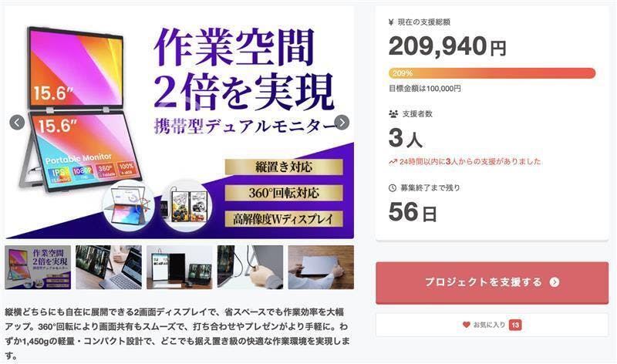Click the arrow icon in the support button
This screenshot has width=617, height=364.
click(555, 282)
